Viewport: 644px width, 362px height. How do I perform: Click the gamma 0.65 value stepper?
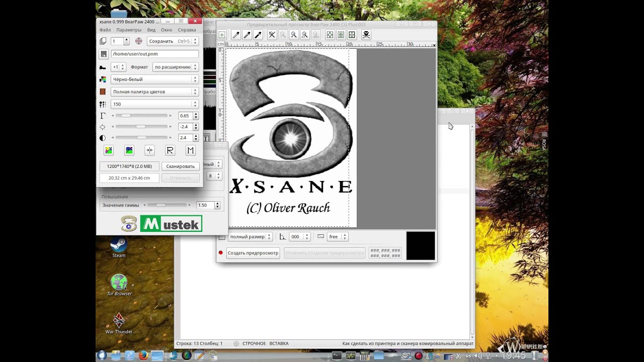click(x=189, y=116)
